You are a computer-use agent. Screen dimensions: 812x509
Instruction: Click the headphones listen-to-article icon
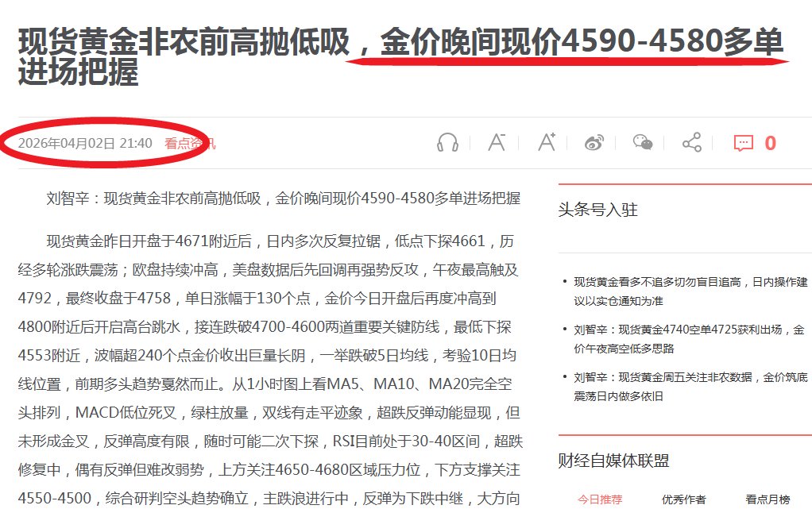pos(448,143)
